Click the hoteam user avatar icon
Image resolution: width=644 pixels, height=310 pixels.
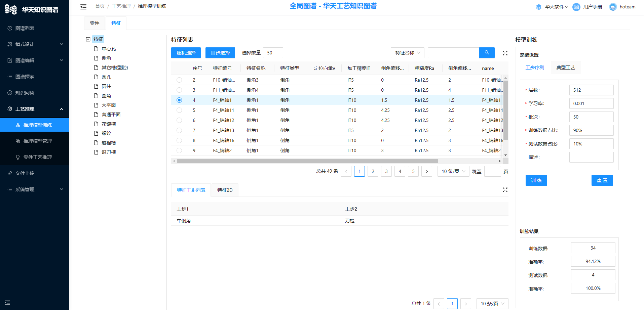[x=613, y=7]
